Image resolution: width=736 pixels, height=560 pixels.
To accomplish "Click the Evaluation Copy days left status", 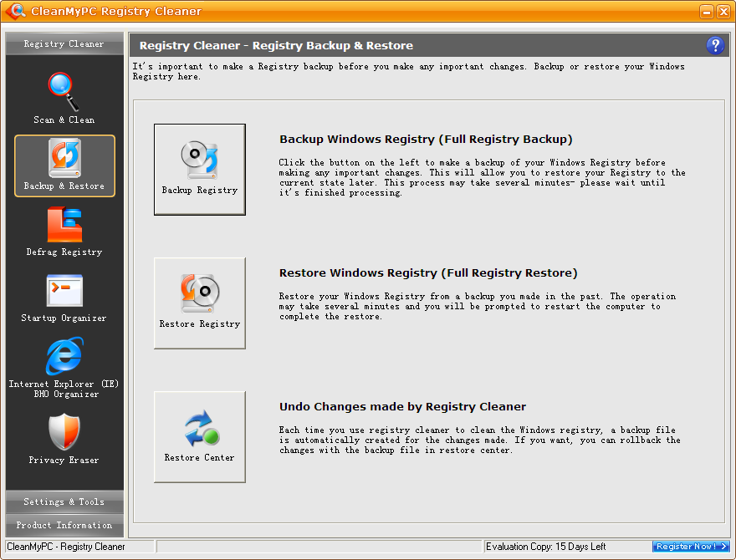I will pyautogui.click(x=545, y=547).
